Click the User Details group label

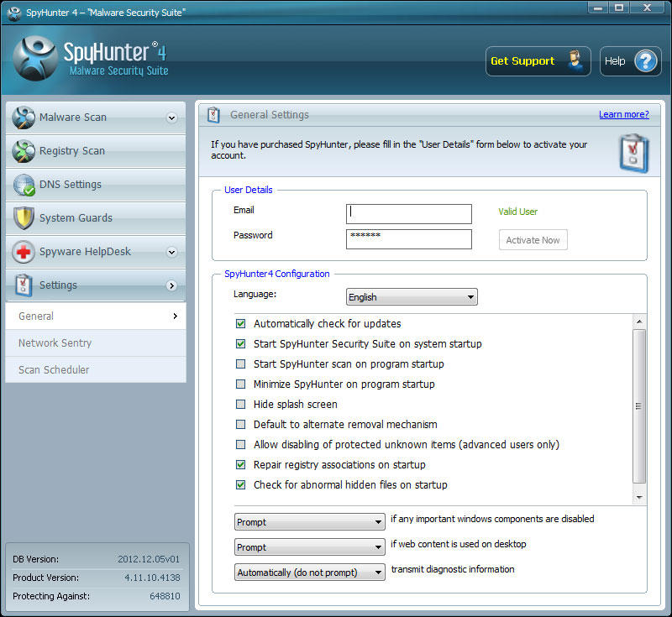248,190
